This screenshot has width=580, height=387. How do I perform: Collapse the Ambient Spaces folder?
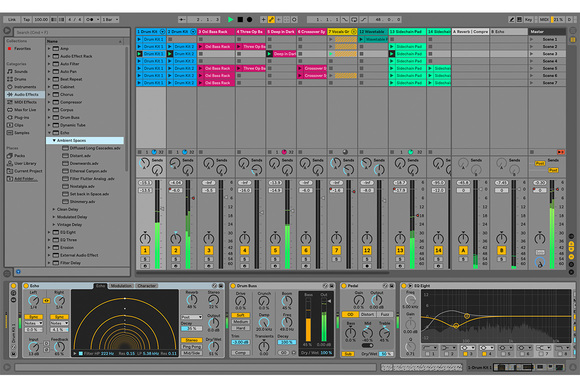pyautogui.click(x=54, y=141)
